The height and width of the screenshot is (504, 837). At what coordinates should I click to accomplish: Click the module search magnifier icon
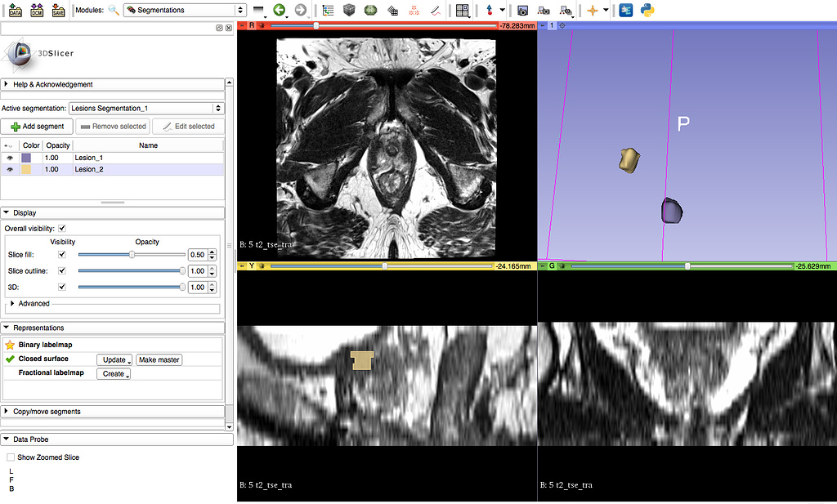coord(112,10)
